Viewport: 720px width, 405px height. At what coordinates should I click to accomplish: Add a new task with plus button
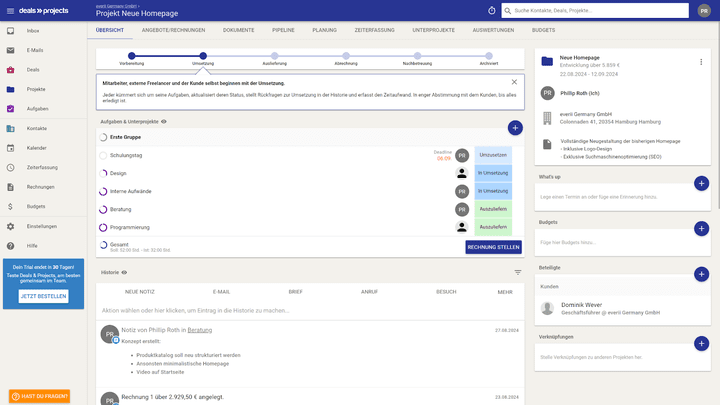[x=514, y=128]
